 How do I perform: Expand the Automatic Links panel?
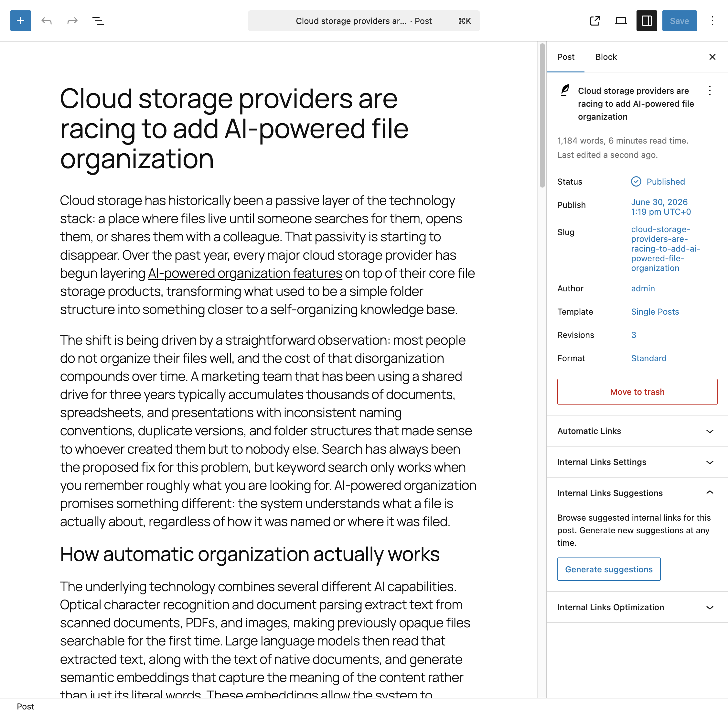tap(637, 431)
